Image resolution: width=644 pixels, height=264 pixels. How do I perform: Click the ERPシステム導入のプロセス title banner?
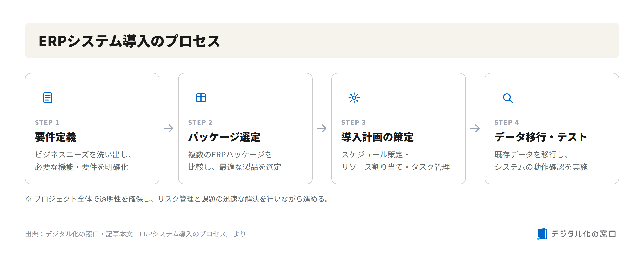click(x=322, y=41)
